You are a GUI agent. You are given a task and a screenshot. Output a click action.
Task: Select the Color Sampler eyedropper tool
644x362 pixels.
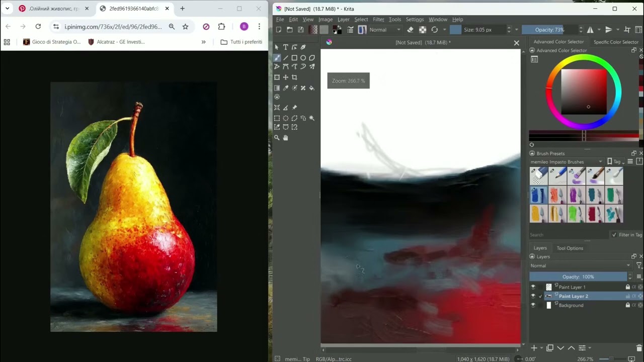(286, 88)
